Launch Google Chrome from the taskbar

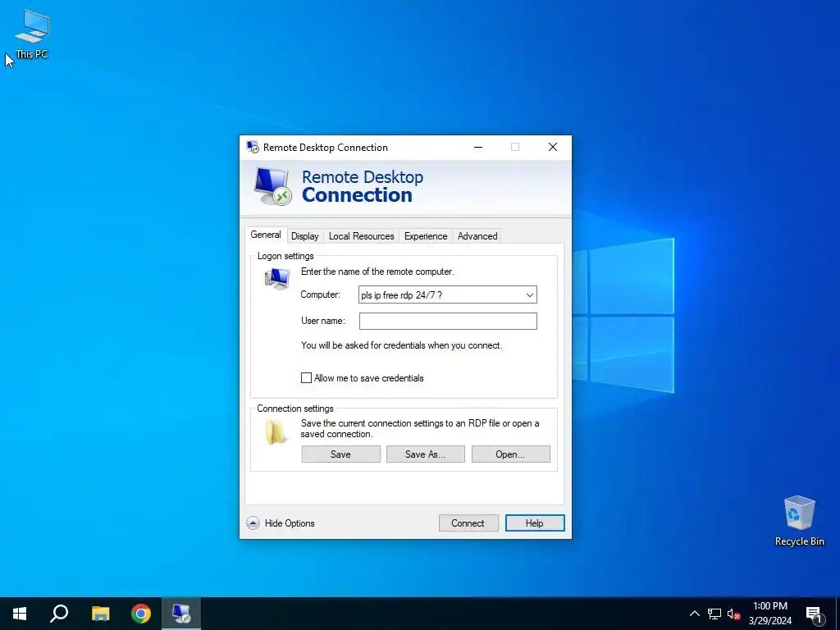pos(141,614)
